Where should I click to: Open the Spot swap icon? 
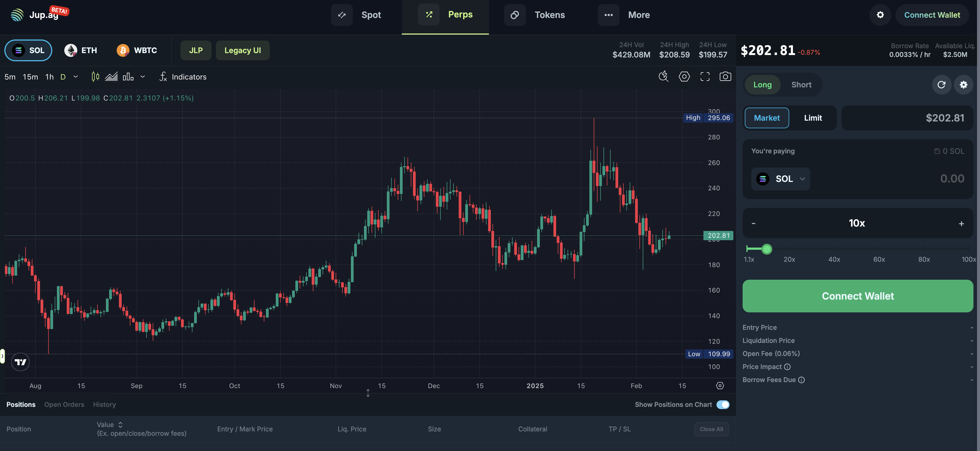coord(342,15)
